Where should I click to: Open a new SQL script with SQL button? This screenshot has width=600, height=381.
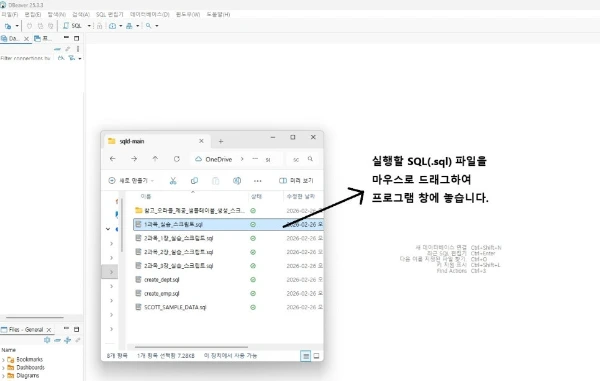pyautogui.click(x=72, y=26)
